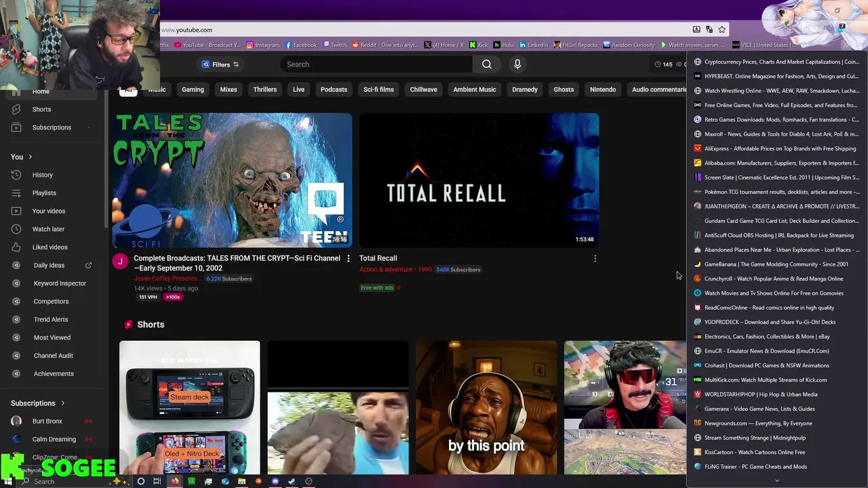Open three-dot menu for Total Recall
The height and width of the screenshot is (488, 868).
[x=595, y=258]
